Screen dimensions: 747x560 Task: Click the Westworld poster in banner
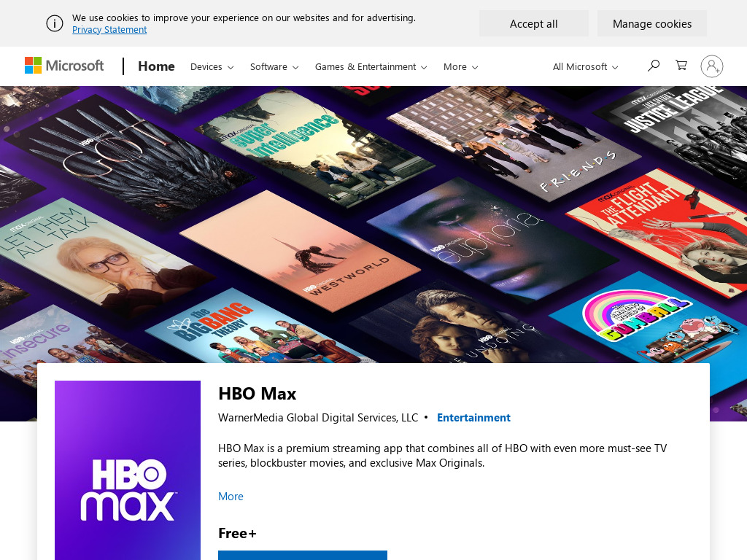point(300,250)
